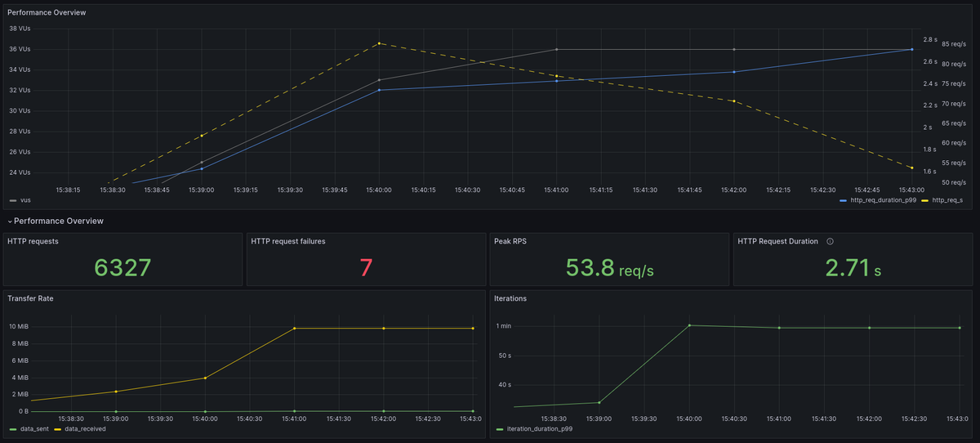Click the 50 req/s axis label

click(x=954, y=182)
